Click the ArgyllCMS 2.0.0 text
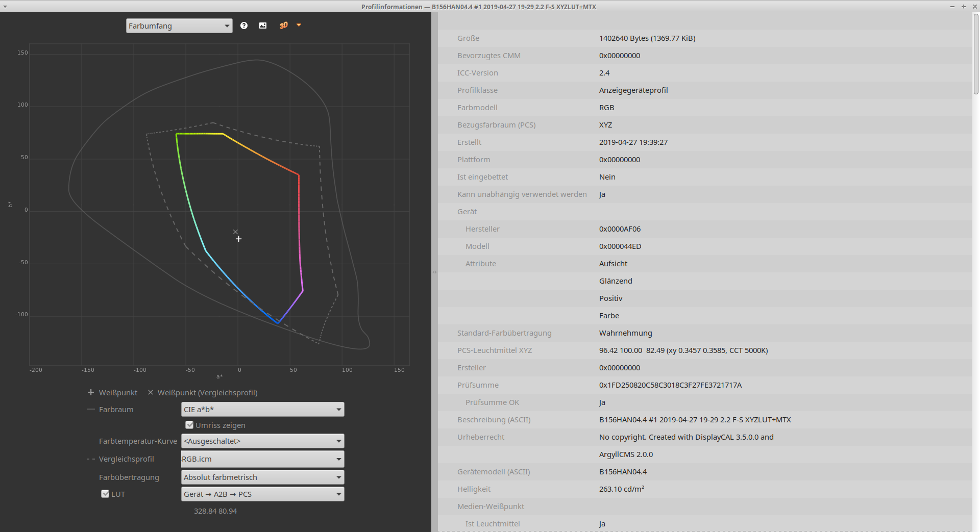The width and height of the screenshot is (980, 532). coord(626,454)
